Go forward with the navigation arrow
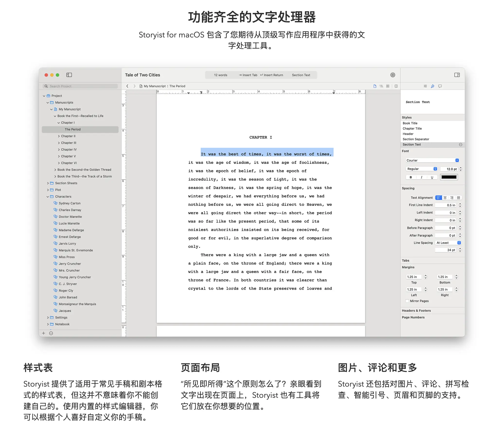This screenshot has width=504, height=433. [135, 86]
